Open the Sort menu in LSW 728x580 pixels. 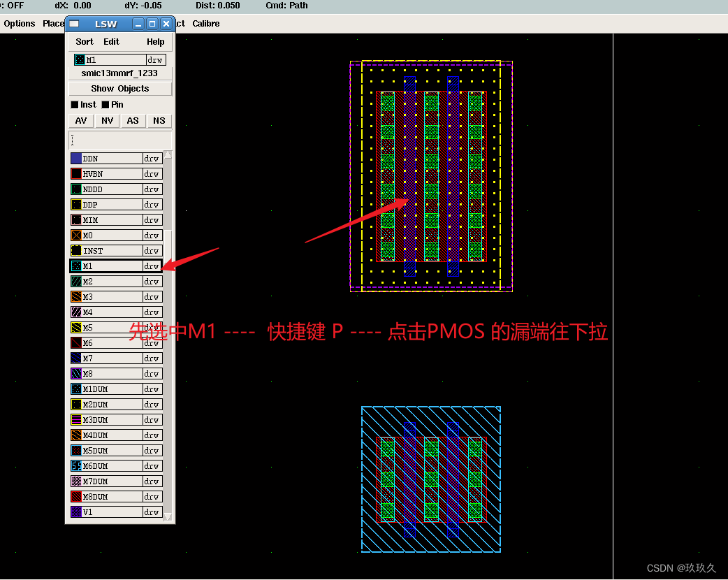pos(85,42)
